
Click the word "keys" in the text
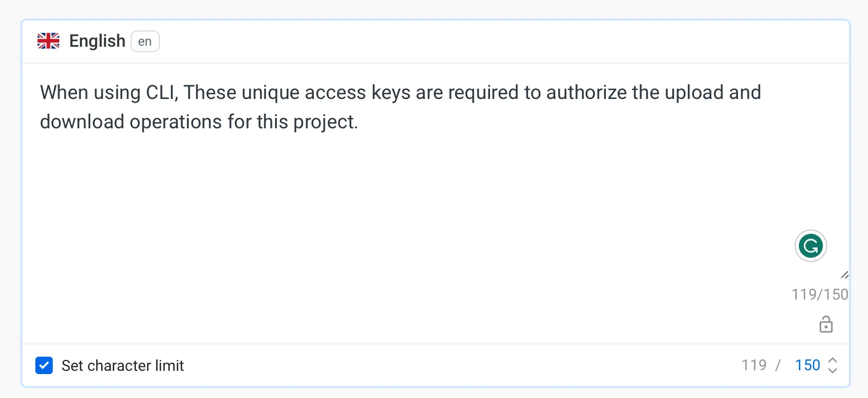(x=390, y=92)
